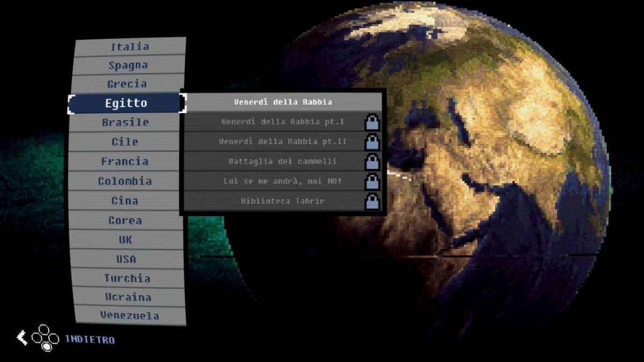
Task: Open the Brasile country entry
Action: 127,122
